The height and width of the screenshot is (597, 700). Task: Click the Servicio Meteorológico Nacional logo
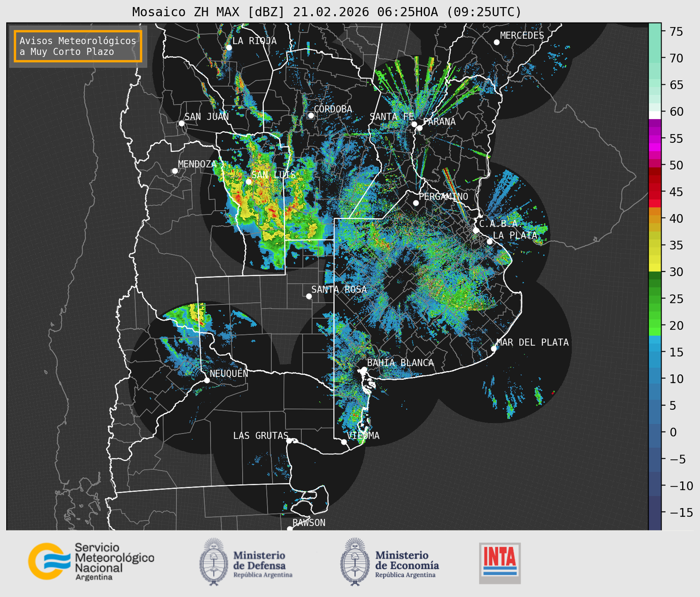[91, 561]
